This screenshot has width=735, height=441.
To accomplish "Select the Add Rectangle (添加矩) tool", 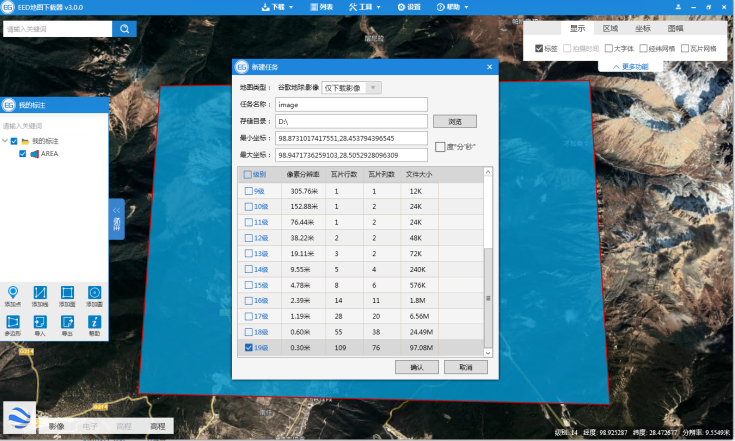I will coord(67,292).
